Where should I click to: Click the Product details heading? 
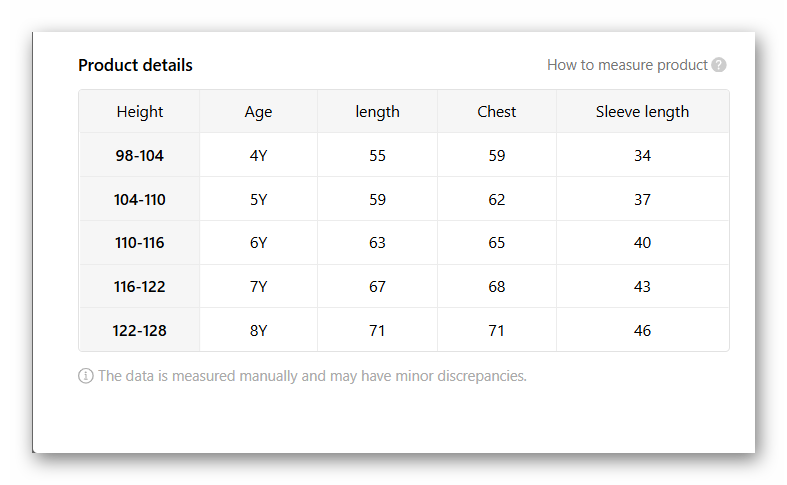(135, 65)
